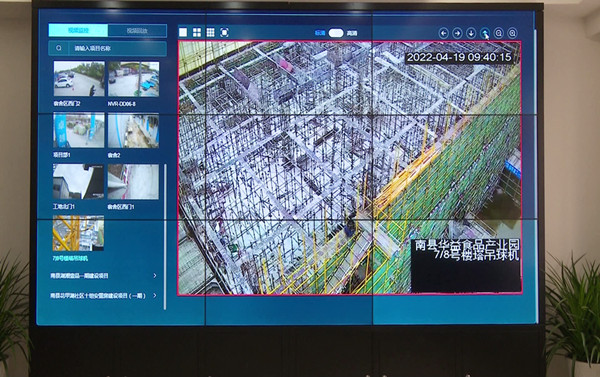Screen dimensions: 600x377
Task: Expand the second project entry (一期)
Action: coord(103,295)
